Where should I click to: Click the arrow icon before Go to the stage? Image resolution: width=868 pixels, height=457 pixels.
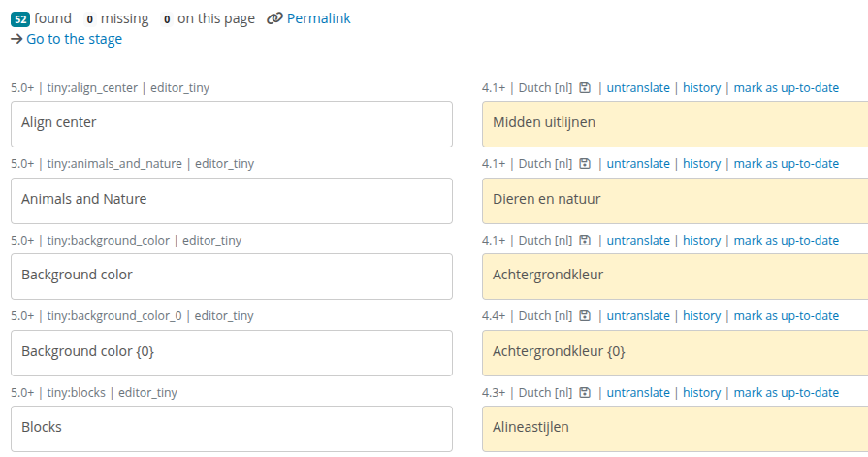point(16,39)
